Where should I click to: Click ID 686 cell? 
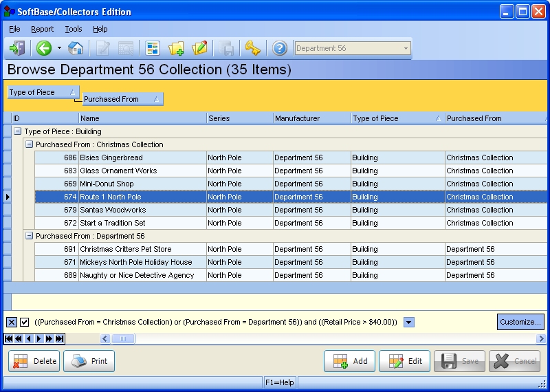57,158
